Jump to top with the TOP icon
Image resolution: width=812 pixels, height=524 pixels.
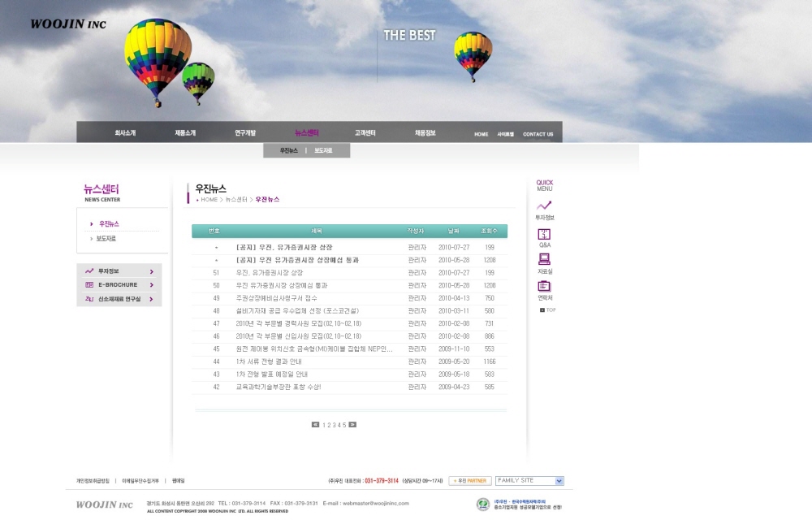click(x=547, y=310)
